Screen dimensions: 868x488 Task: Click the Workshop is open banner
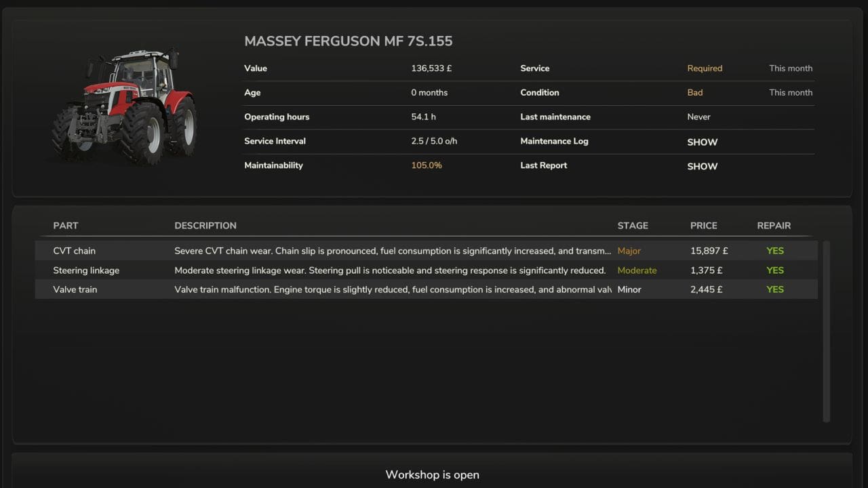tap(432, 474)
